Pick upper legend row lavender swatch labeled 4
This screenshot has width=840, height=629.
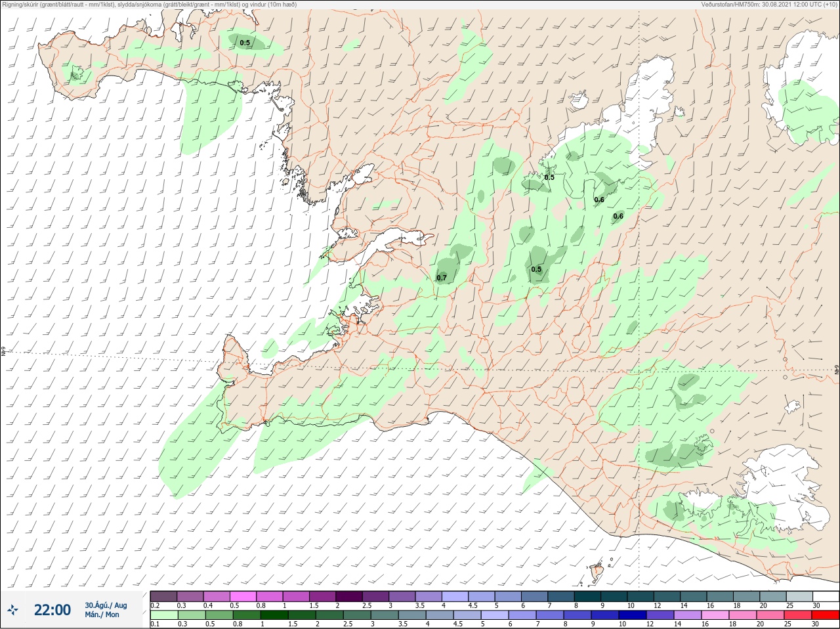(455, 596)
